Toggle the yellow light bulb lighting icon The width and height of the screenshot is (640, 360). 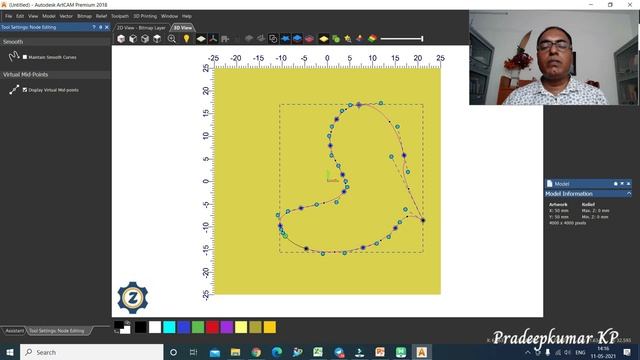click(187, 39)
